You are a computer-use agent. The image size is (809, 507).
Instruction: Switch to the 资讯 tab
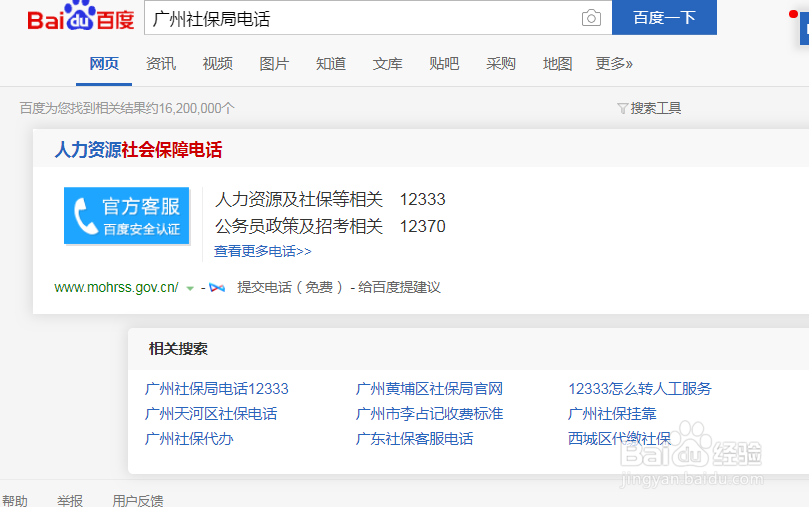[x=160, y=63]
